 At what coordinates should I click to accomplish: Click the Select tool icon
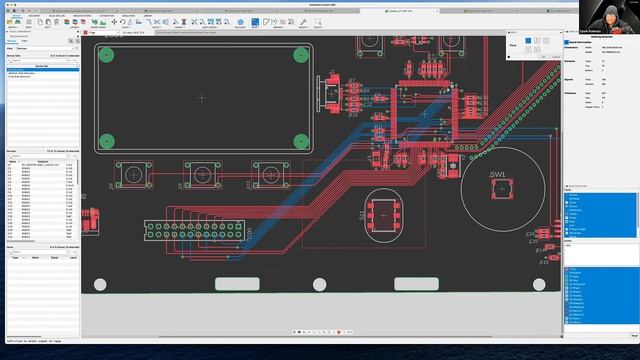point(318,22)
